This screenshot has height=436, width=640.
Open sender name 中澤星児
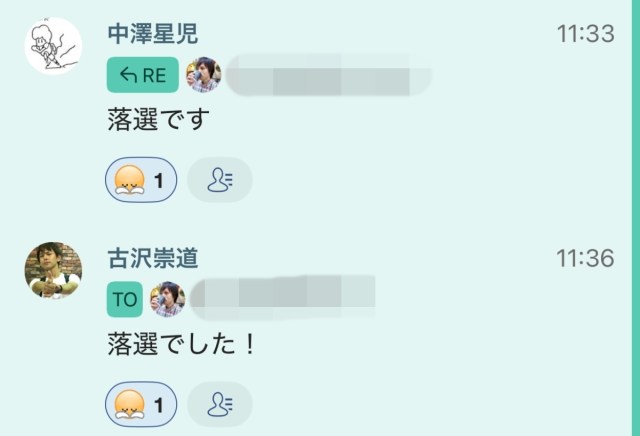tap(153, 34)
